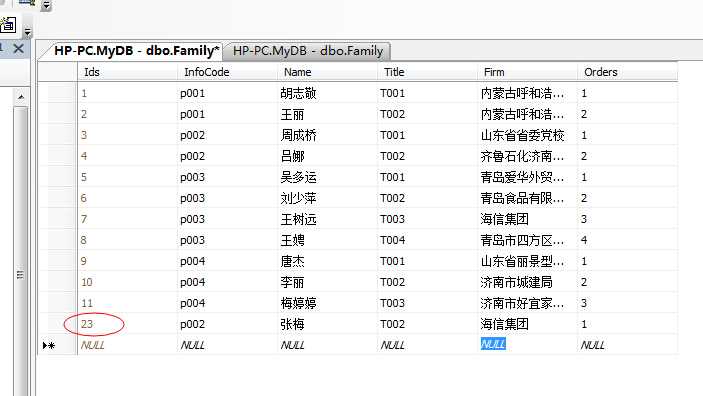Select the Name cell 李丽

327,282
